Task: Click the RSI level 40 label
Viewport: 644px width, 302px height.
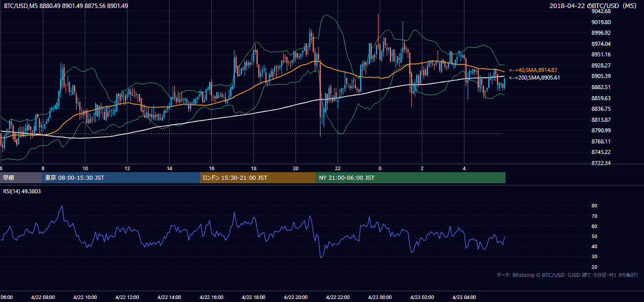Action: point(594,247)
